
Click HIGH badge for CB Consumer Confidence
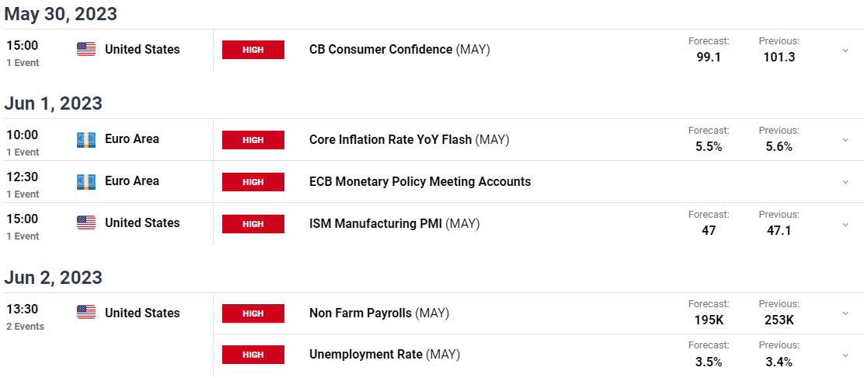click(x=253, y=50)
